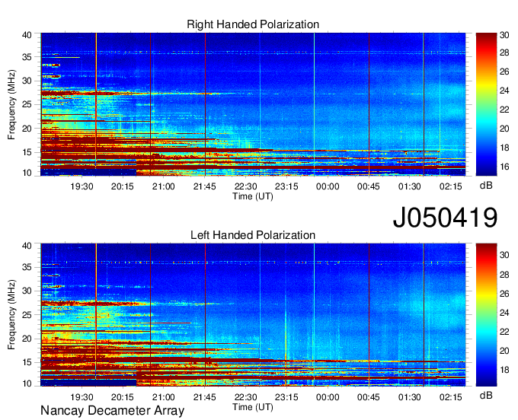Image resolution: width=518 pixels, height=420 pixels.
Task: Click the 15 MHz tick on Right Handed plot
Action: 27,153
